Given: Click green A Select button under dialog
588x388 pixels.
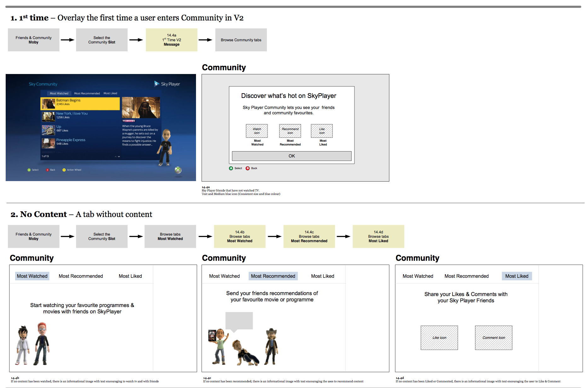Looking at the screenshot, I should point(235,168).
